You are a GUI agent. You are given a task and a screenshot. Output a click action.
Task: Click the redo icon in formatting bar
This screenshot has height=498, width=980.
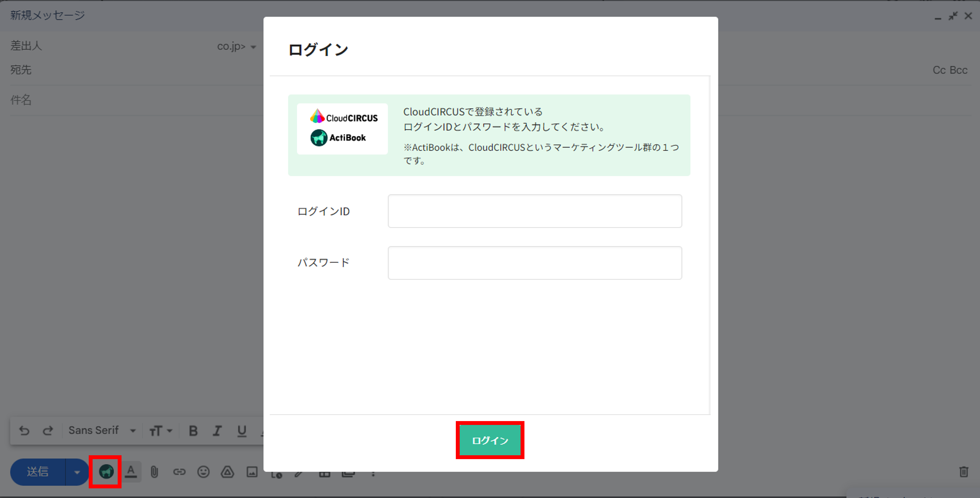click(48, 430)
